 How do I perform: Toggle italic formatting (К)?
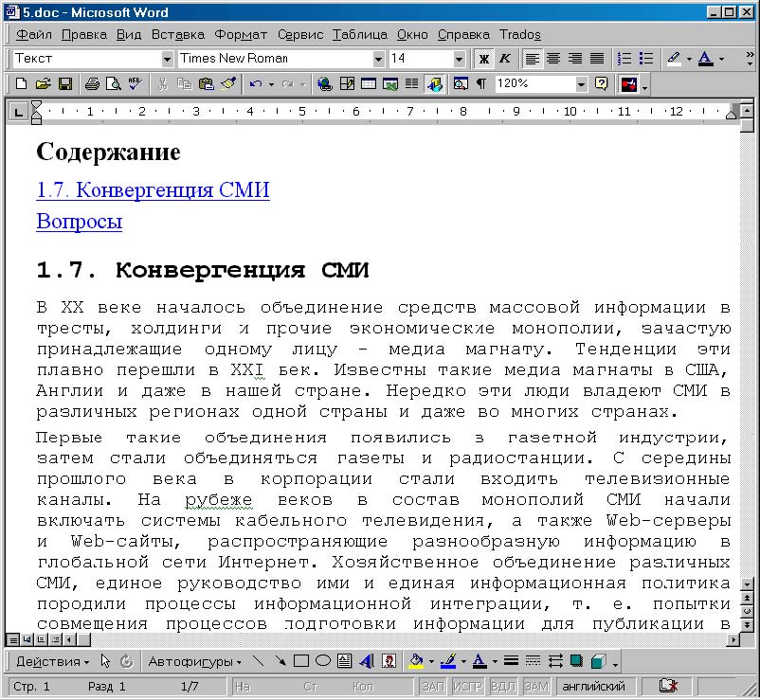(x=504, y=59)
